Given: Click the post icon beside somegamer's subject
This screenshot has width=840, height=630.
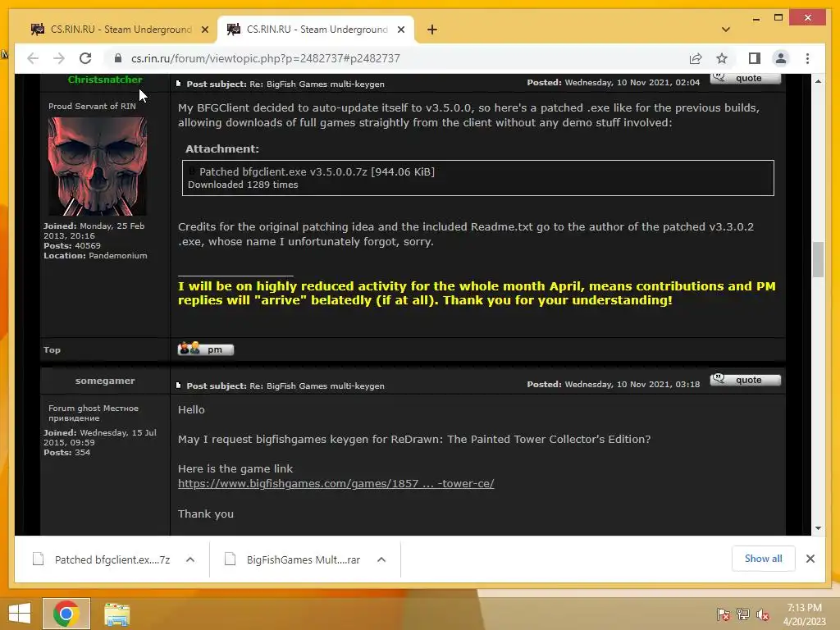Looking at the screenshot, I should [179, 386].
